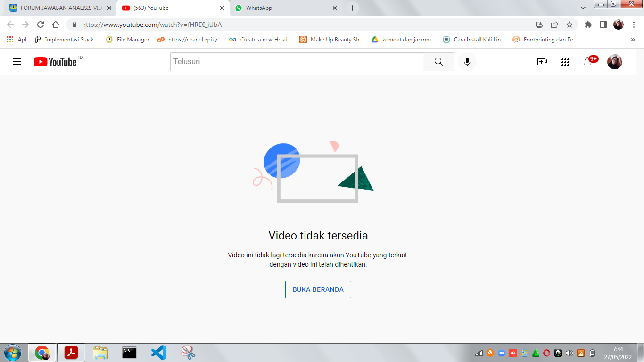The width and height of the screenshot is (644, 362).
Task: Expand the hidden bookmarks chevron
Action: 633,40
